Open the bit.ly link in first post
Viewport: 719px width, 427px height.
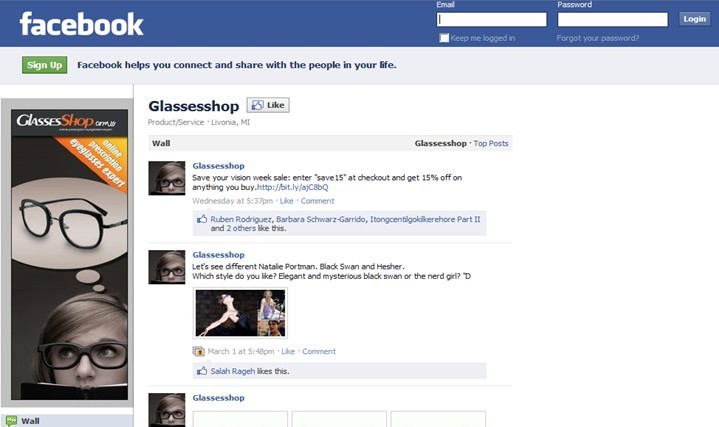coord(293,187)
